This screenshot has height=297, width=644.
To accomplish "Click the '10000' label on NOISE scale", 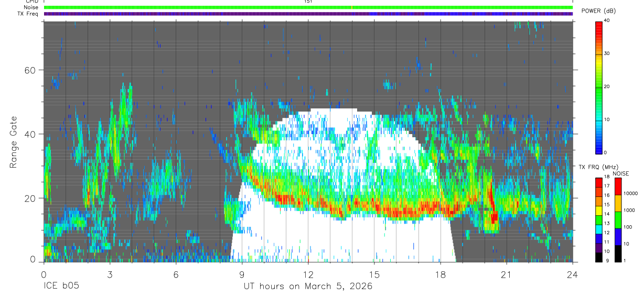I will click(631, 193).
